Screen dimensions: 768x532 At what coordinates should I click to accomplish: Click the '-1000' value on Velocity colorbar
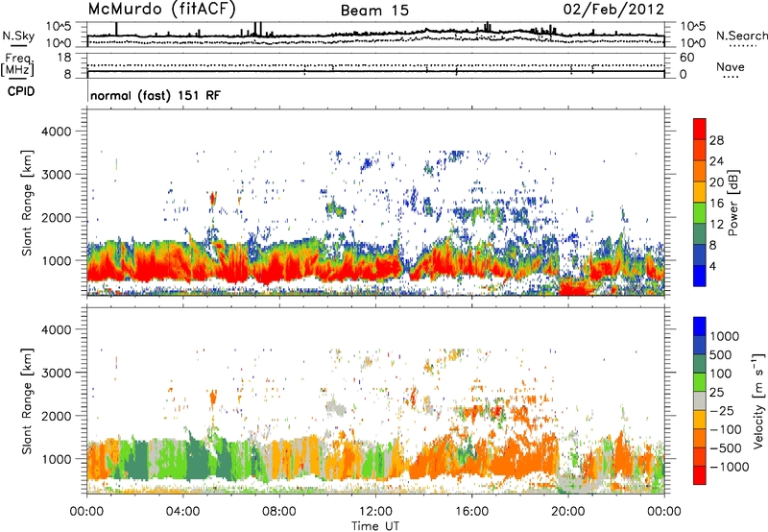point(729,467)
